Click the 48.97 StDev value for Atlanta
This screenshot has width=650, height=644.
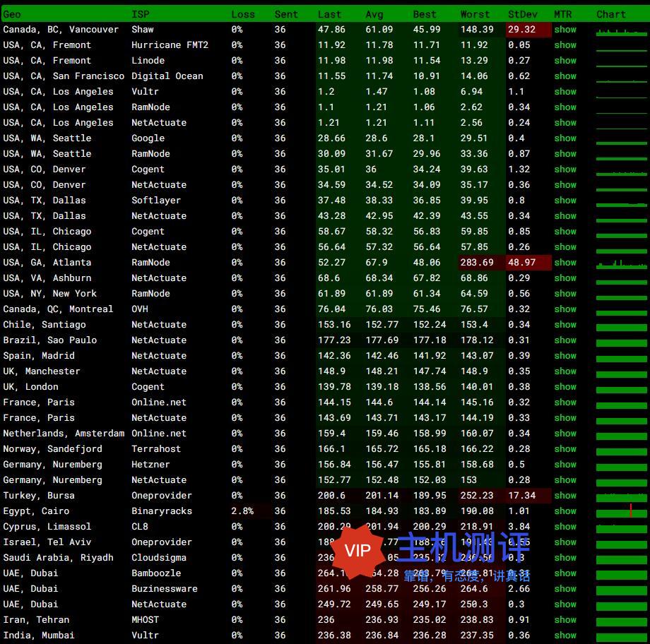(522, 262)
